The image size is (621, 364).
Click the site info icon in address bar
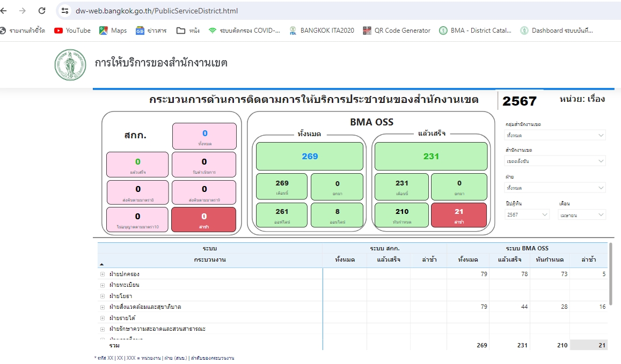(65, 11)
